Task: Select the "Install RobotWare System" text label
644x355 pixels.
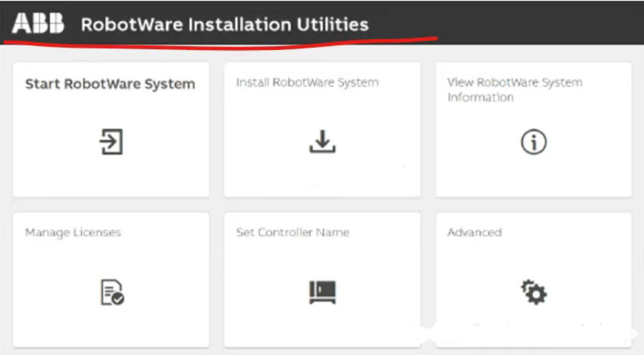Action: point(307,83)
